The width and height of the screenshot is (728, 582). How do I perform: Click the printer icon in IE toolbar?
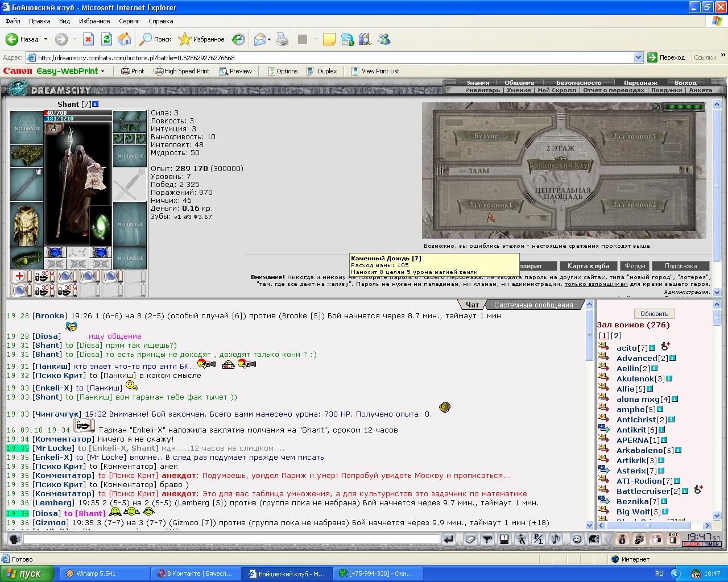pyautogui.click(x=282, y=39)
